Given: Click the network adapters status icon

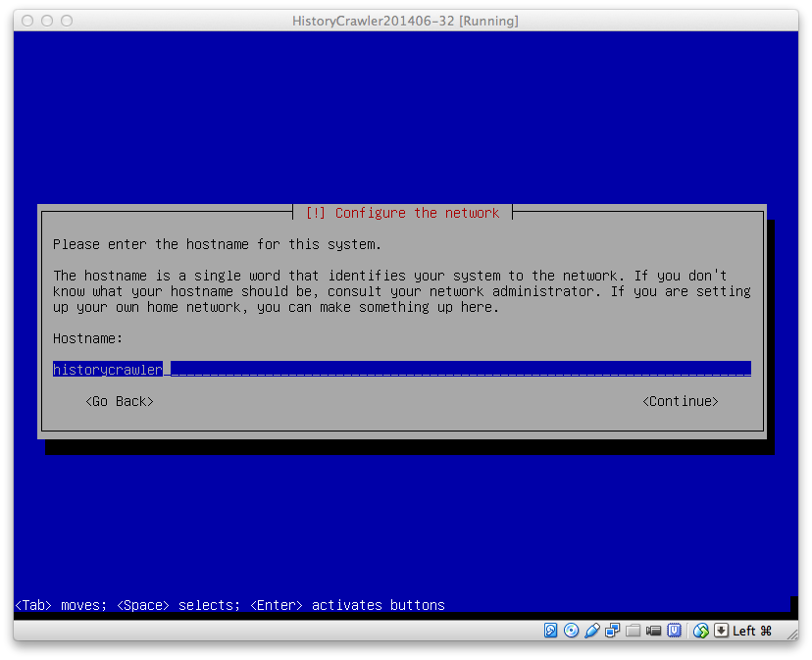Looking at the screenshot, I should [613, 631].
